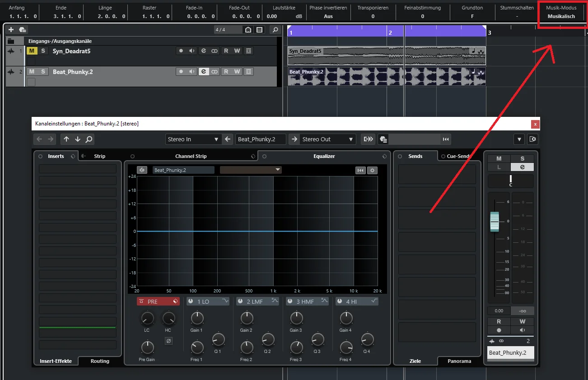The height and width of the screenshot is (380, 588).
Task: Enable read automation on Beat_Phunky.2 track
Action: point(226,72)
